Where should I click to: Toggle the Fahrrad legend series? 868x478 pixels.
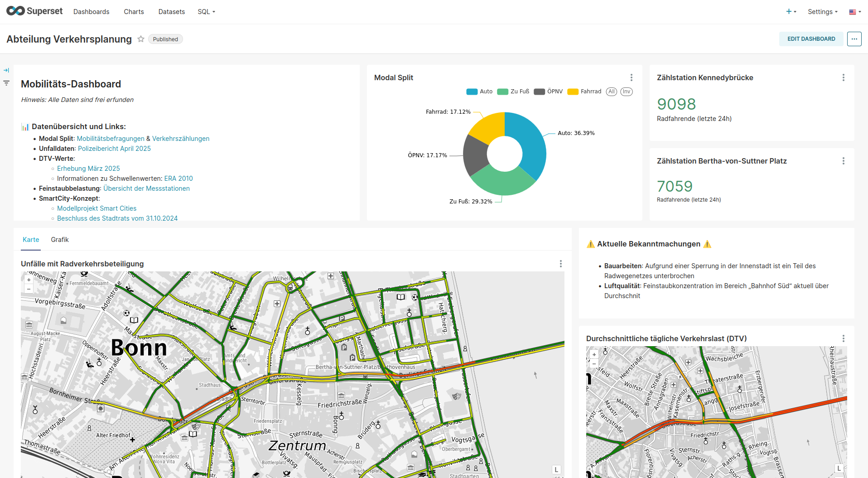coord(584,92)
